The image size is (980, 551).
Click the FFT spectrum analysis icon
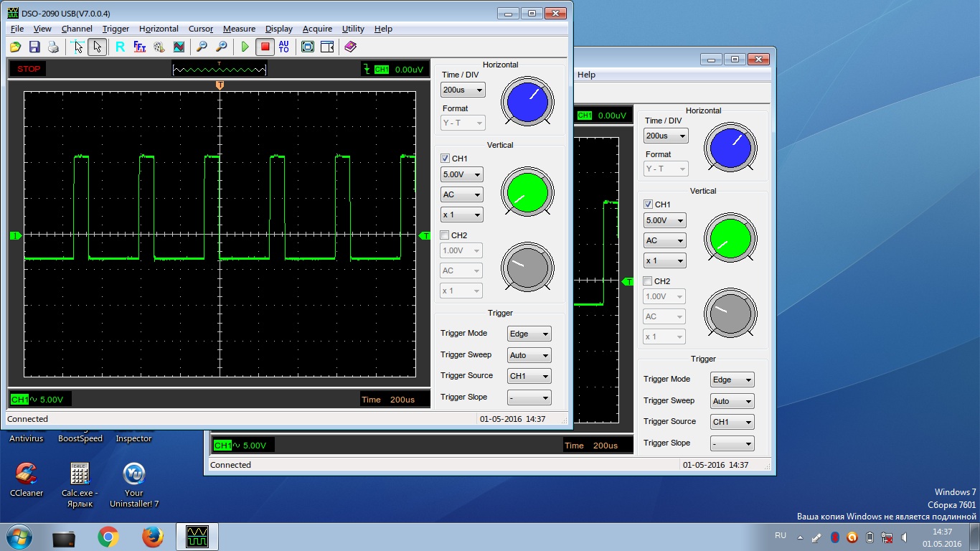coord(140,47)
